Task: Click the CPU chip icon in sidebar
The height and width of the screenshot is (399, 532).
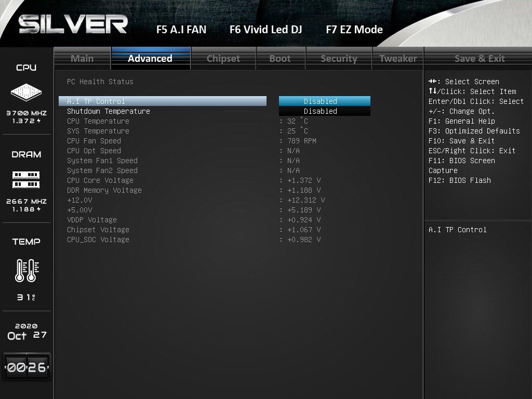Action: click(x=26, y=93)
